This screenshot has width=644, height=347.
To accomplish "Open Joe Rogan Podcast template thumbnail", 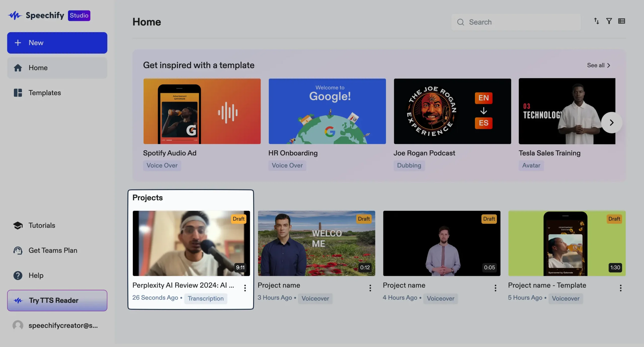I will coord(452,111).
